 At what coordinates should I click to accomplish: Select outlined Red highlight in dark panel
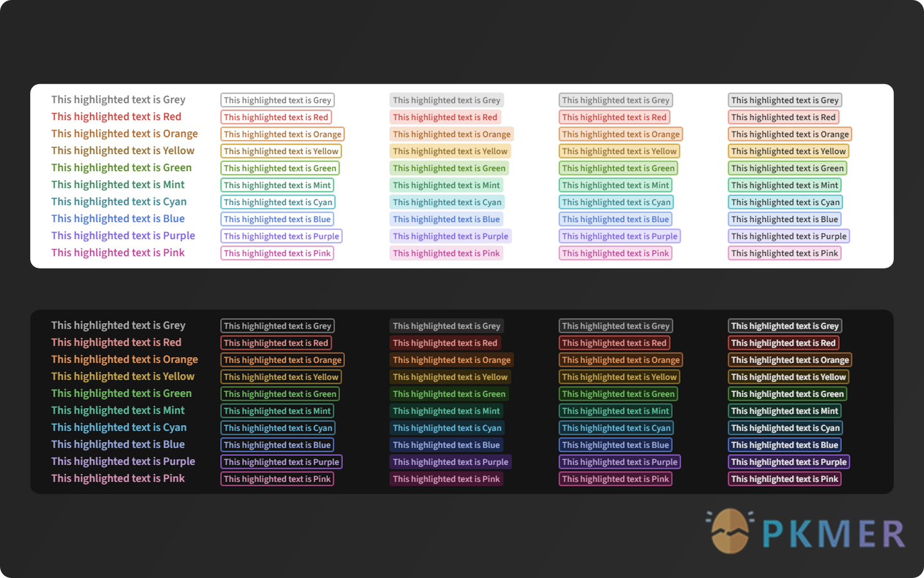click(276, 343)
